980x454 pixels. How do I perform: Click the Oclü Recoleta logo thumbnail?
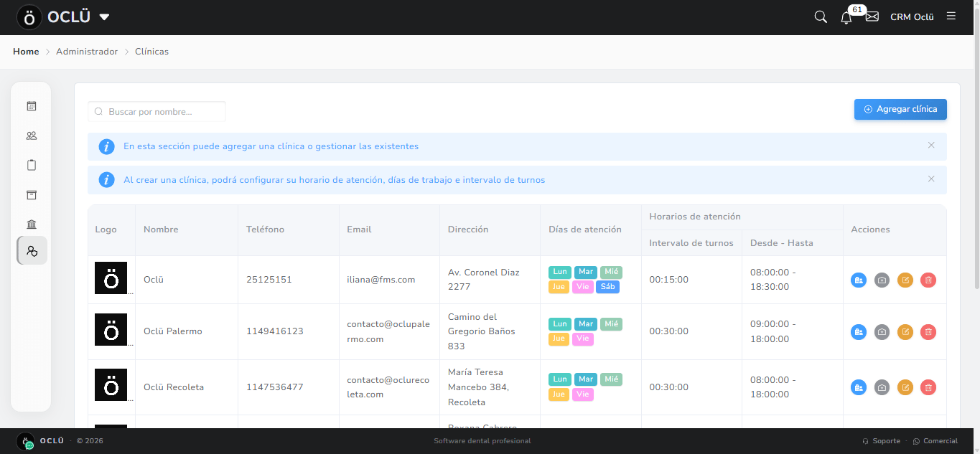[111, 385]
